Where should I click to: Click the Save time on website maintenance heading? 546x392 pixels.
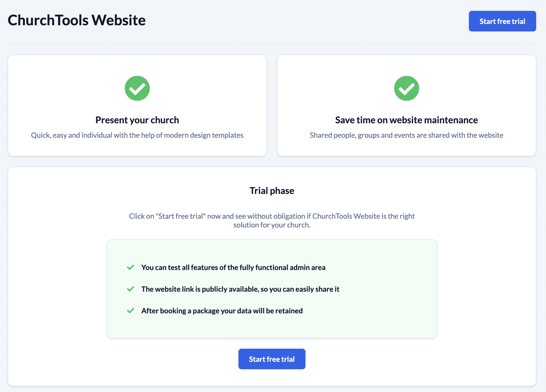pos(407,120)
